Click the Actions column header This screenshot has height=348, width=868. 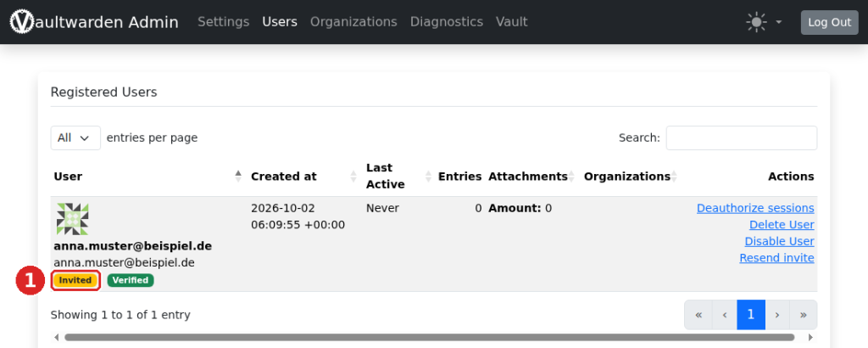pyautogui.click(x=791, y=177)
